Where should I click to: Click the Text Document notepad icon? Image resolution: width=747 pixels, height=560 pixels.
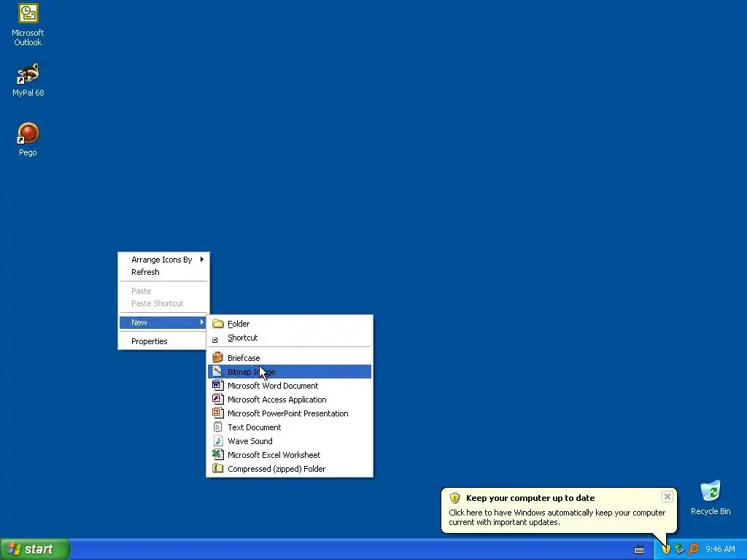coord(217,427)
